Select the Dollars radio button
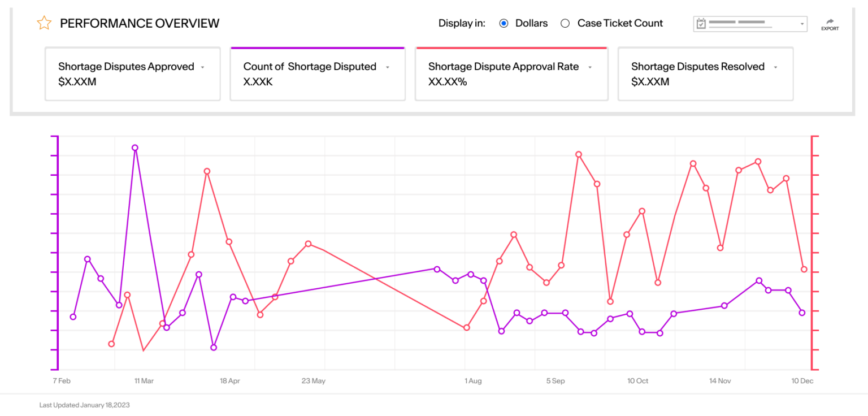Image resolution: width=868 pixels, height=416 pixels. click(504, 24)
